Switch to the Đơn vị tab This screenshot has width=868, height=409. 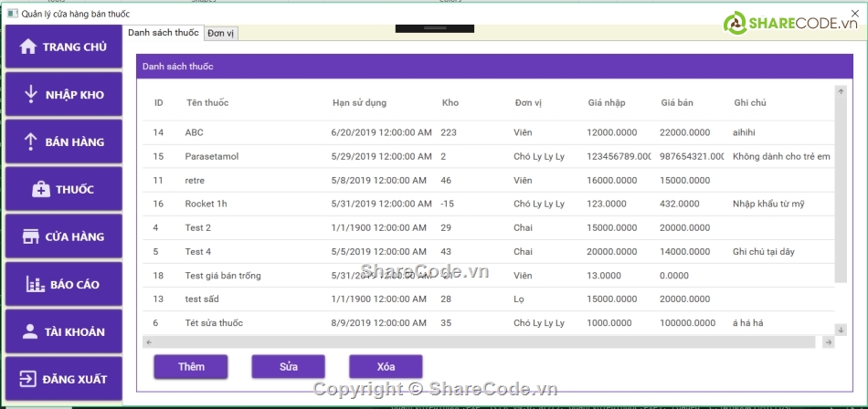[221, 33]
